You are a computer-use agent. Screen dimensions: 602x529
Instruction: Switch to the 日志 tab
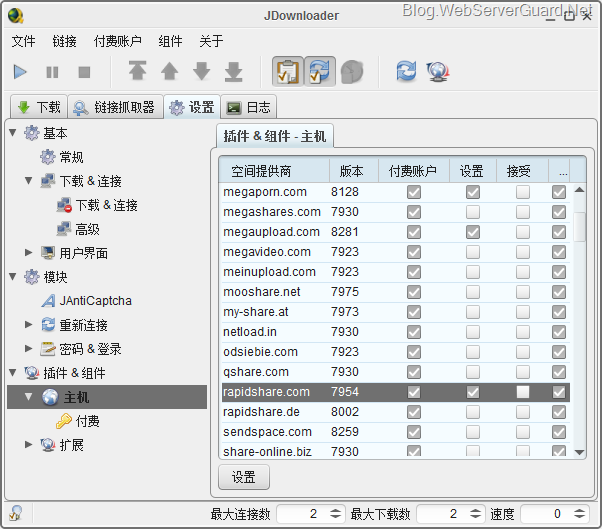click(249, 107)
